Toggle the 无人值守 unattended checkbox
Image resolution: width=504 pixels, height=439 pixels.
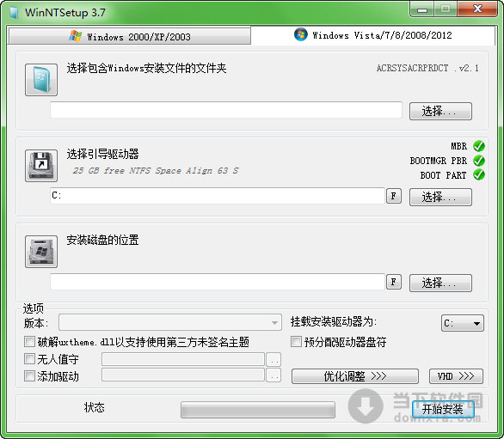pyautogui.click(x=29, y=359)
